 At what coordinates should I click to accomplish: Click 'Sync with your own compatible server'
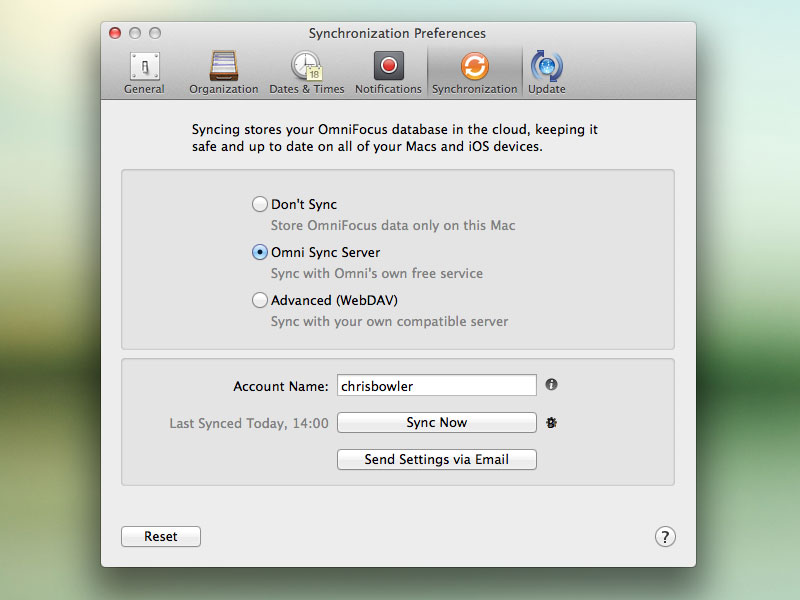[389, 321]
